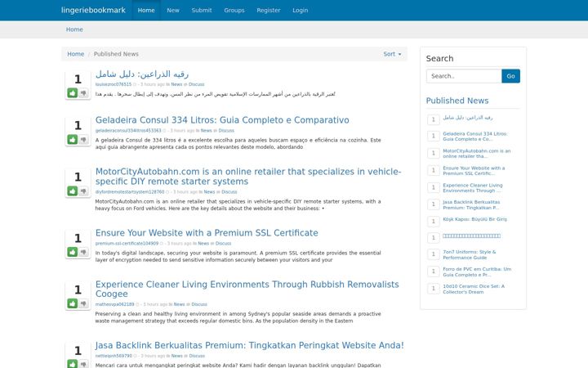This screenshot has width=588, height=368.
Task: View user nettielpnh569790 profile
Action: [x=114, y=356]
